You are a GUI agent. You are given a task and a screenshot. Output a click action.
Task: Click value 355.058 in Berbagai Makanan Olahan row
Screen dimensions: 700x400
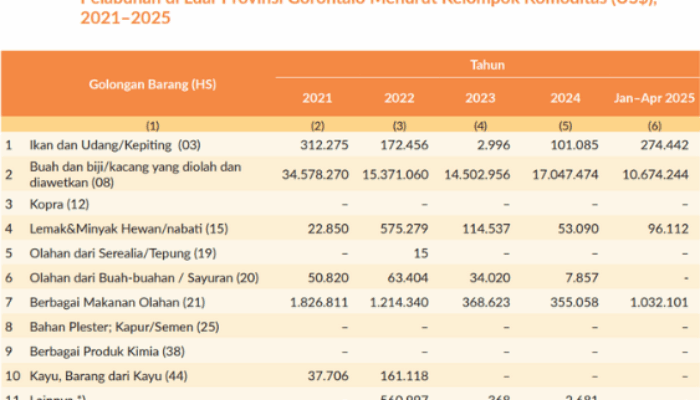pyautogui.click(x=574, y=303)
